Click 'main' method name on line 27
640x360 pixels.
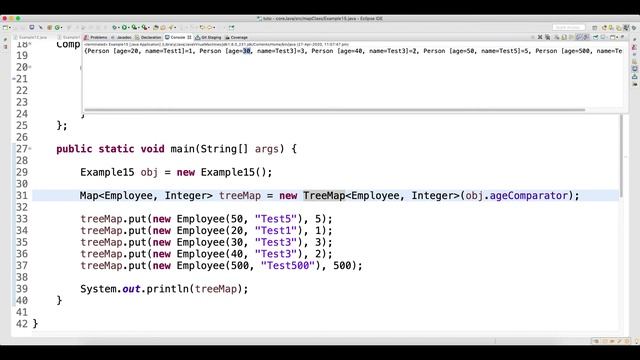click(x=183, y=149)
